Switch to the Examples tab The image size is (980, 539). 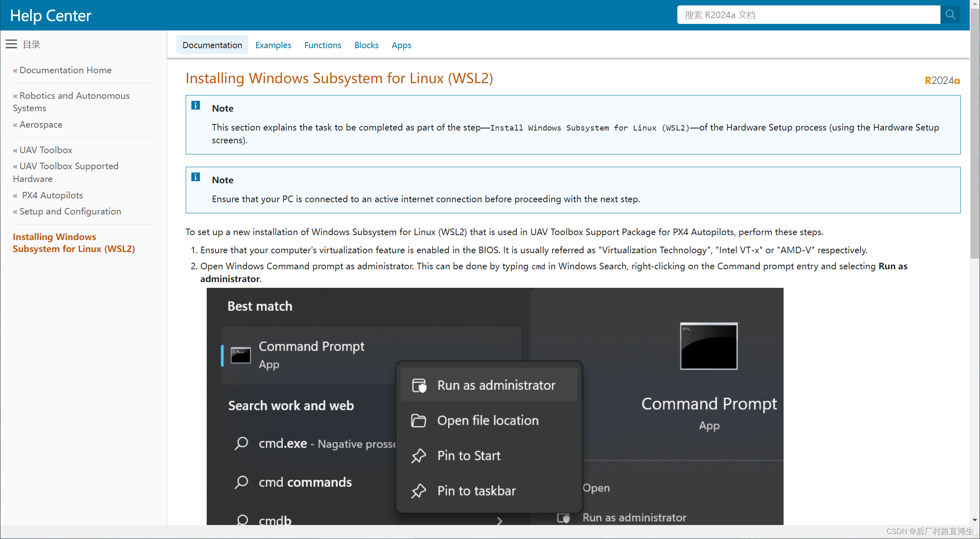click(x=273, y=45)
